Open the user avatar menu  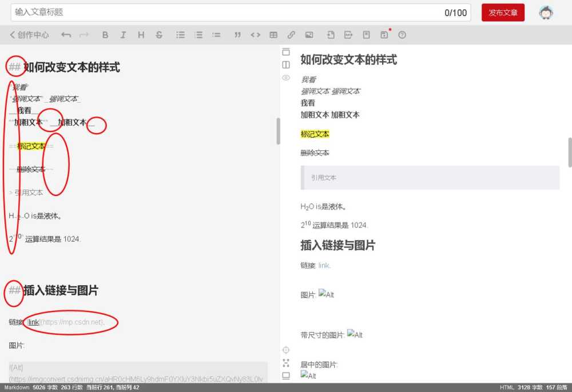pyautogui.click(x=546, y=12)
